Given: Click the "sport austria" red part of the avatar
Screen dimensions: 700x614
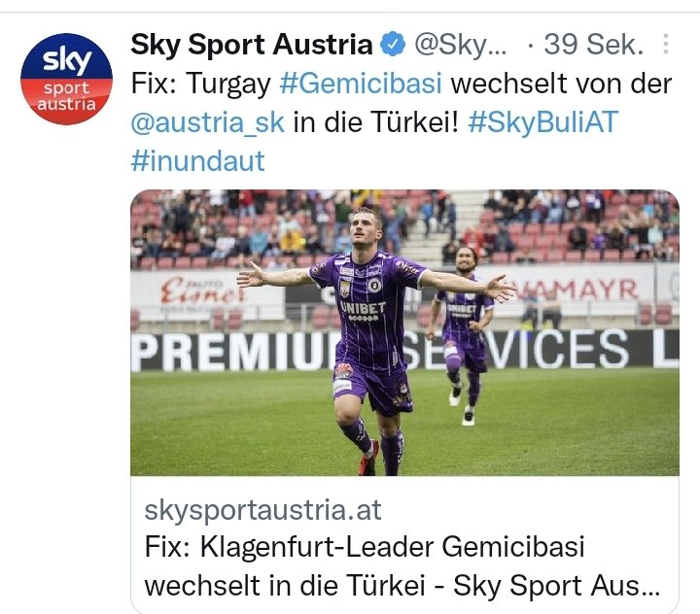Looking at the screenshot, I should pos(66,96).
